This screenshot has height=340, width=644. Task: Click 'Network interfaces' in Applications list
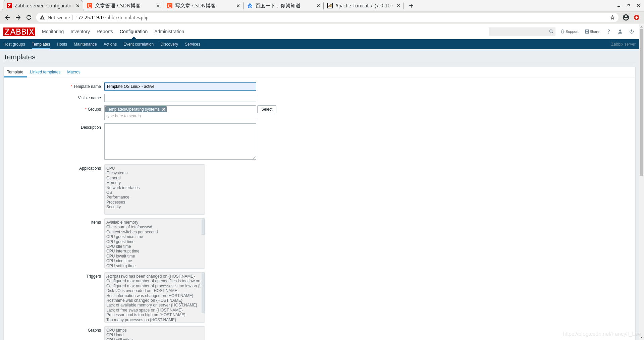pos(123,188)
